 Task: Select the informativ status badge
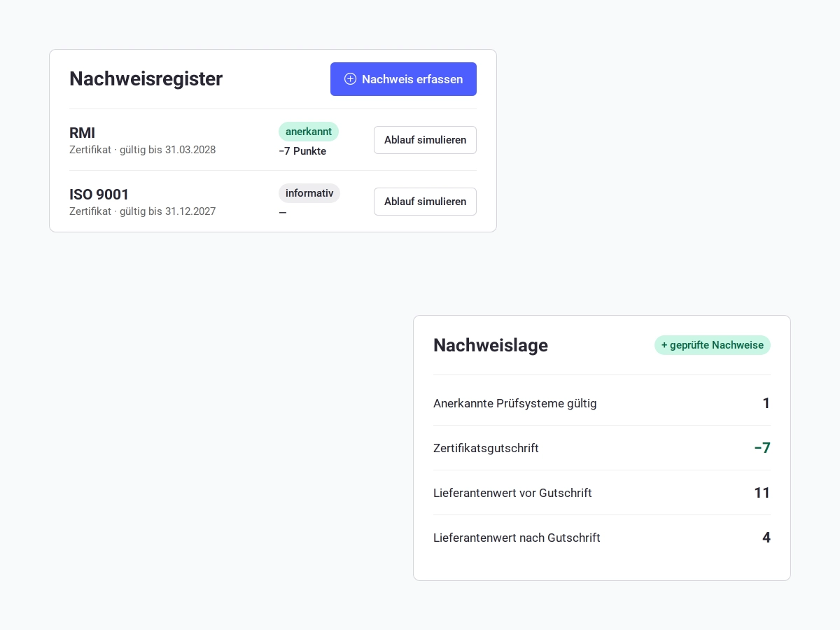coord(309,193)
